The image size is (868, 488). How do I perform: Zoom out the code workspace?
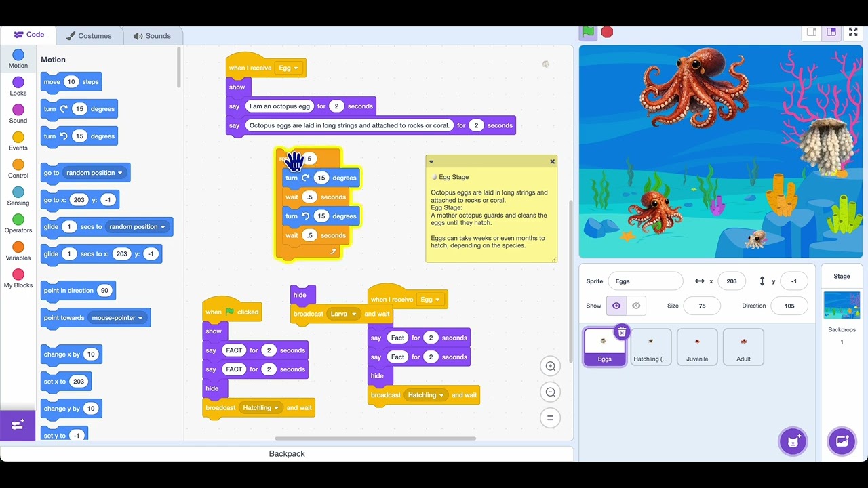pyautogui.click(x=551, y=392)
